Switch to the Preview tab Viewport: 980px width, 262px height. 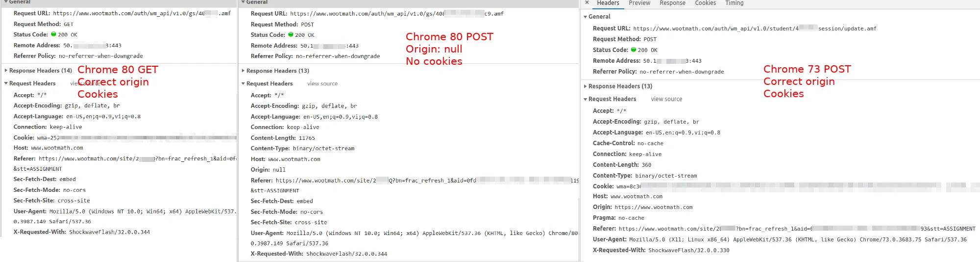coord(639,3)
